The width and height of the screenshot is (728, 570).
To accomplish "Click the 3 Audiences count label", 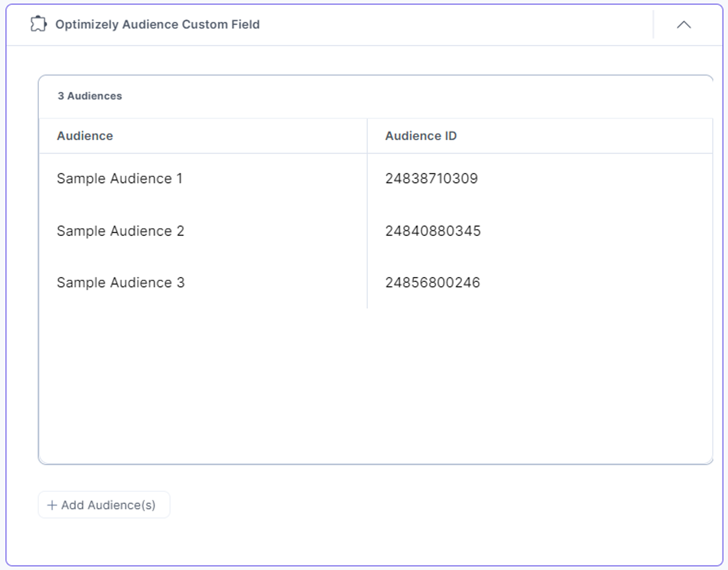I will point(90,96).
